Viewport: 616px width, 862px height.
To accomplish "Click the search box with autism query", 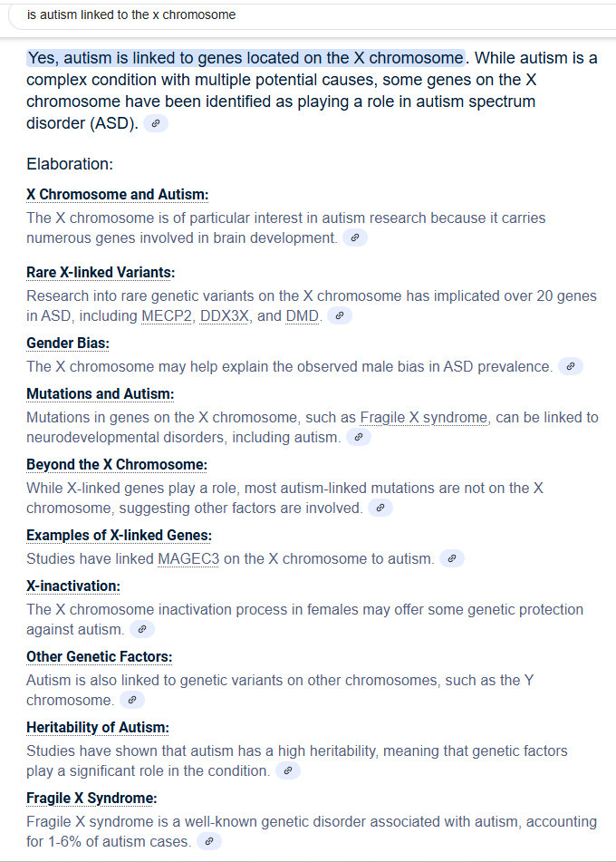I will 313,15.
